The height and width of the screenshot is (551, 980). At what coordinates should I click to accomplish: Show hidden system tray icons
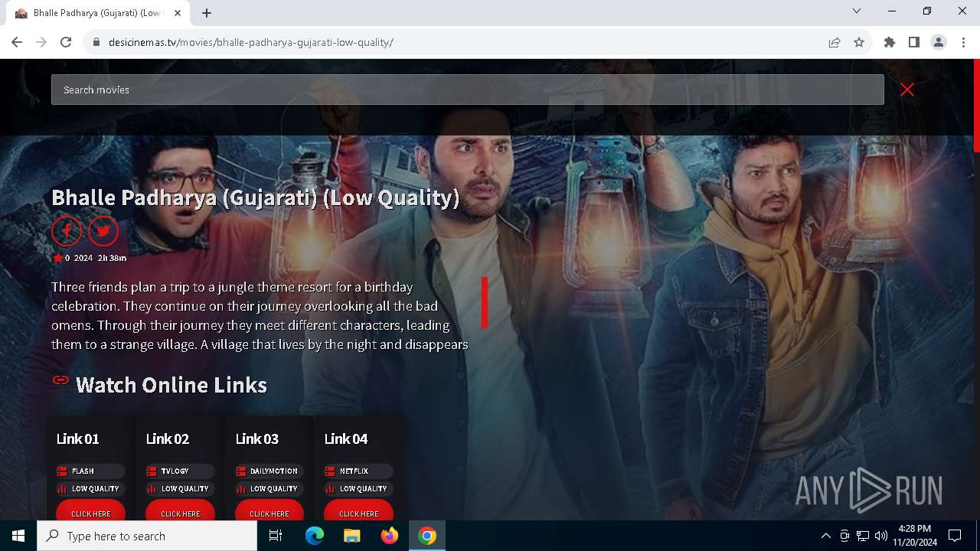coord(826,536)
